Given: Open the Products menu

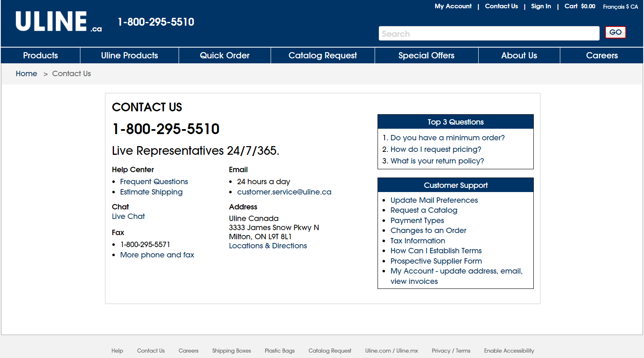Looking at the screenshot, I should tap(41, 55).
